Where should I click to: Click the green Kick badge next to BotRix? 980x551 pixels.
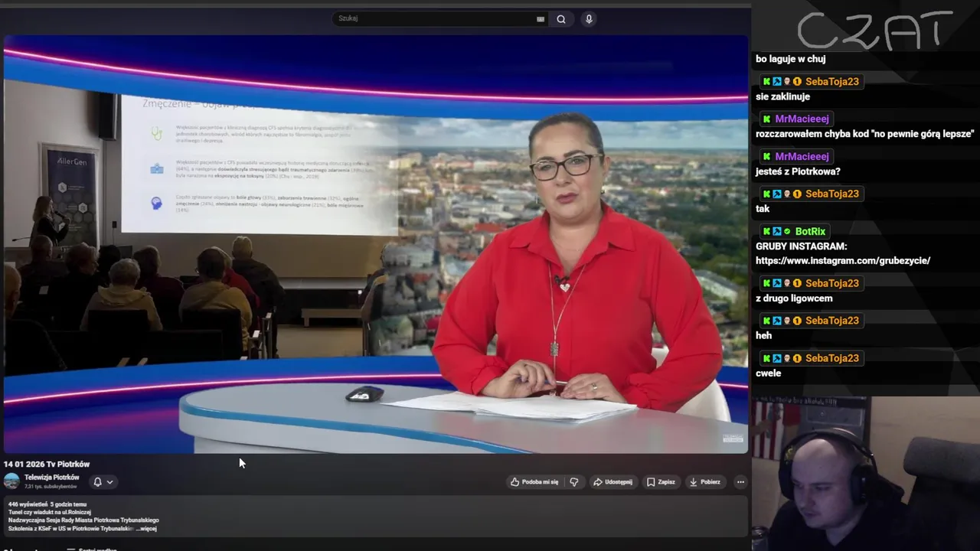point(766,231)
